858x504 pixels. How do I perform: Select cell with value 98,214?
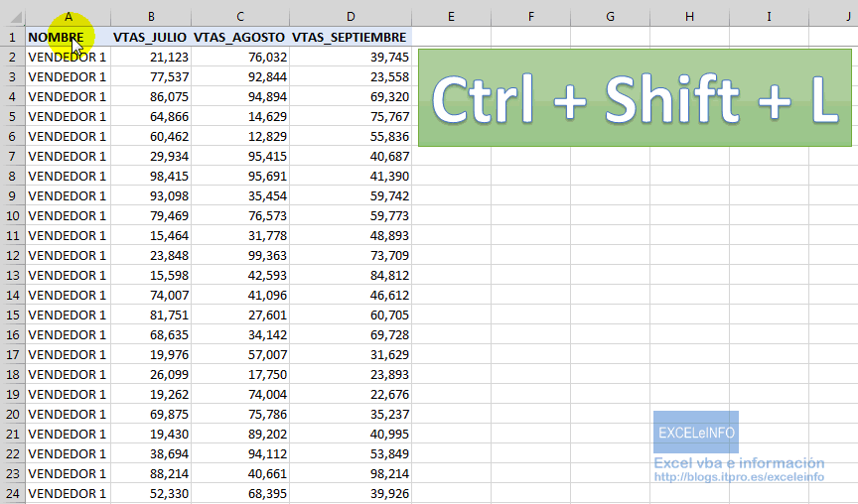351,473
